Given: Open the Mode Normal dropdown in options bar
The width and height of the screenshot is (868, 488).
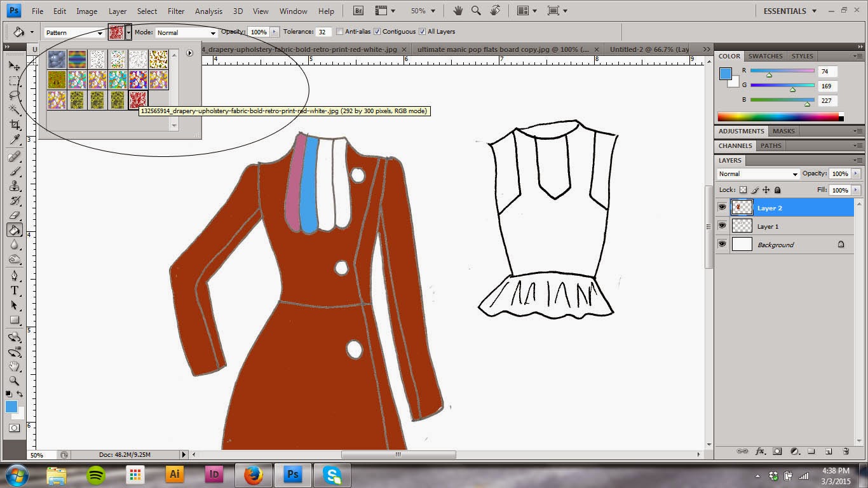Looking at the screenshot, I should click(186, 32).
